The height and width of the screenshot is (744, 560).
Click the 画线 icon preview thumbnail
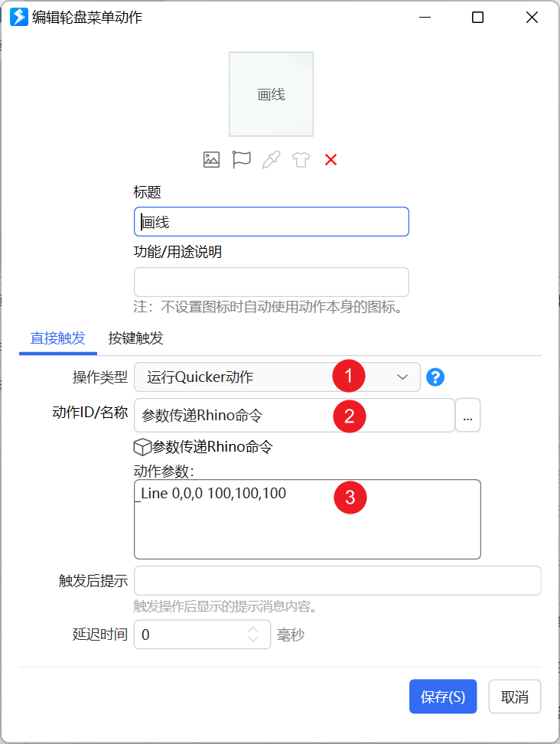272,94
